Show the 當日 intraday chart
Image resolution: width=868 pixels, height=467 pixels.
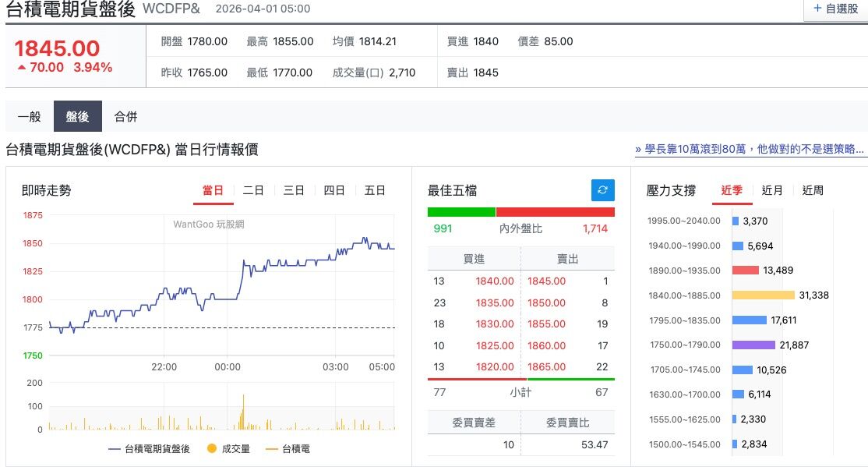[213, 190]
